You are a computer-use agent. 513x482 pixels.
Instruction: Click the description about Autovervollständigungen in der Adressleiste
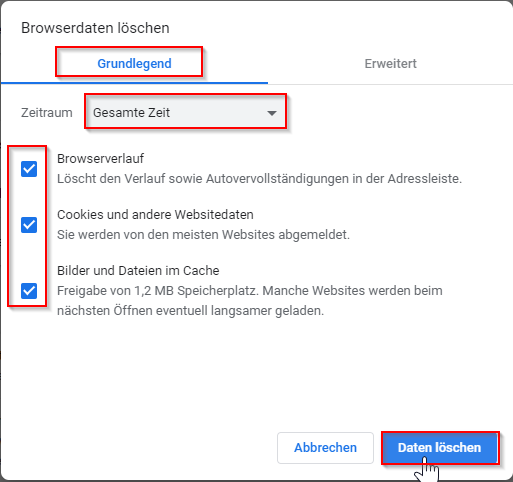pyautogui.click(x=259, y=179)
